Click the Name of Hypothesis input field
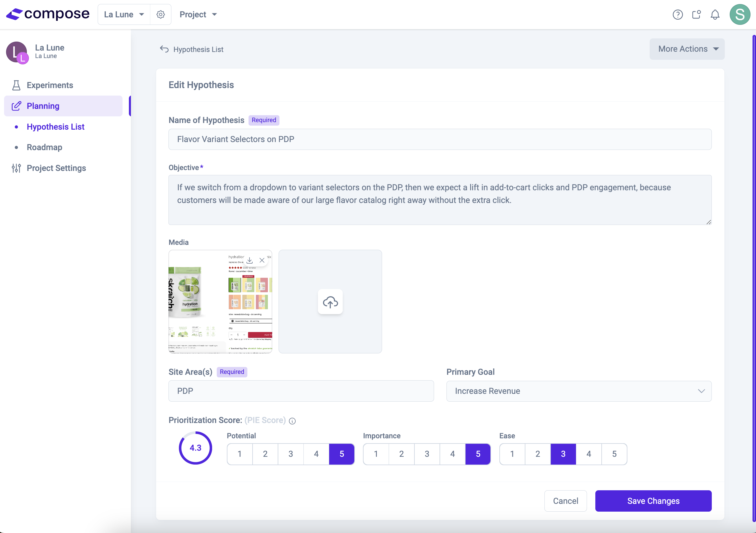Screen dimensions: 756x533 440,139
